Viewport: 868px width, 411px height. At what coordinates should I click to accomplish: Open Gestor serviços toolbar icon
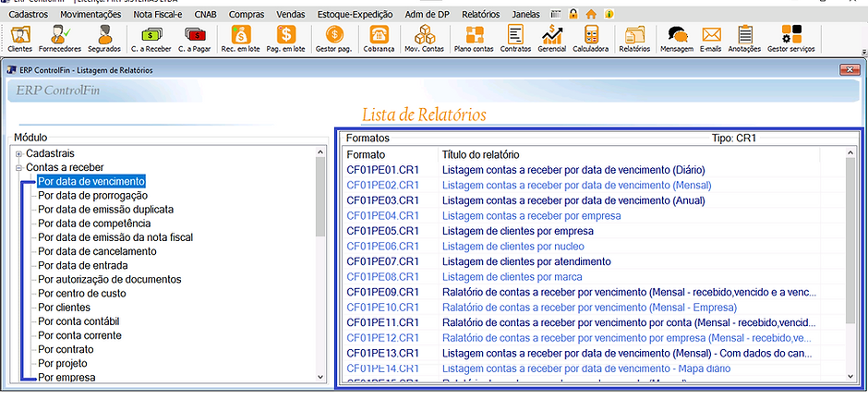pos(791,39)
